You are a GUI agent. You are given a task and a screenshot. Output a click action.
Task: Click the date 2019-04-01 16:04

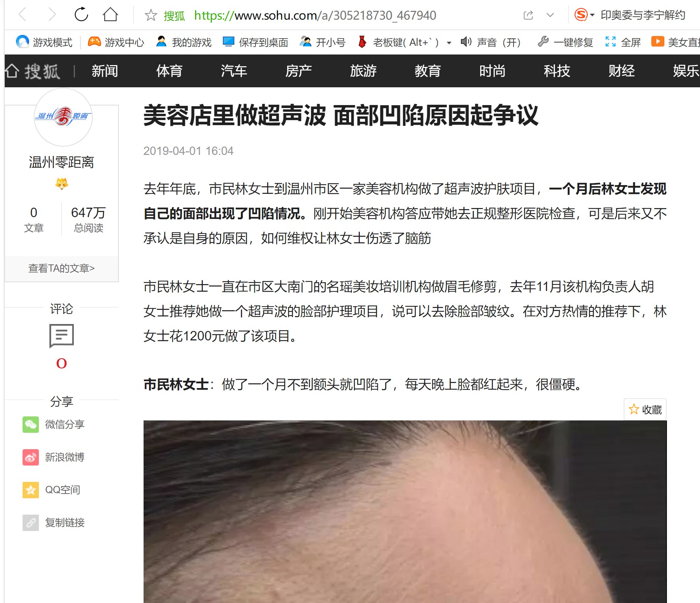188,151
